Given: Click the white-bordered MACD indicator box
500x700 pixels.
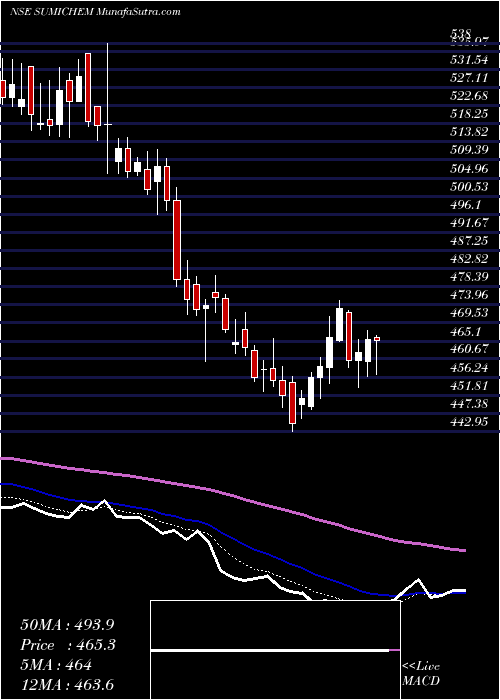Looking at the screenshot, I should click(276, 650).
